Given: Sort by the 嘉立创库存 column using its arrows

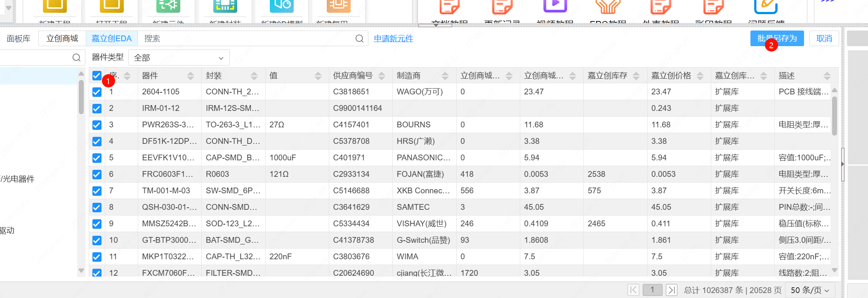Looking at the screenshot, I should point(636,76).
